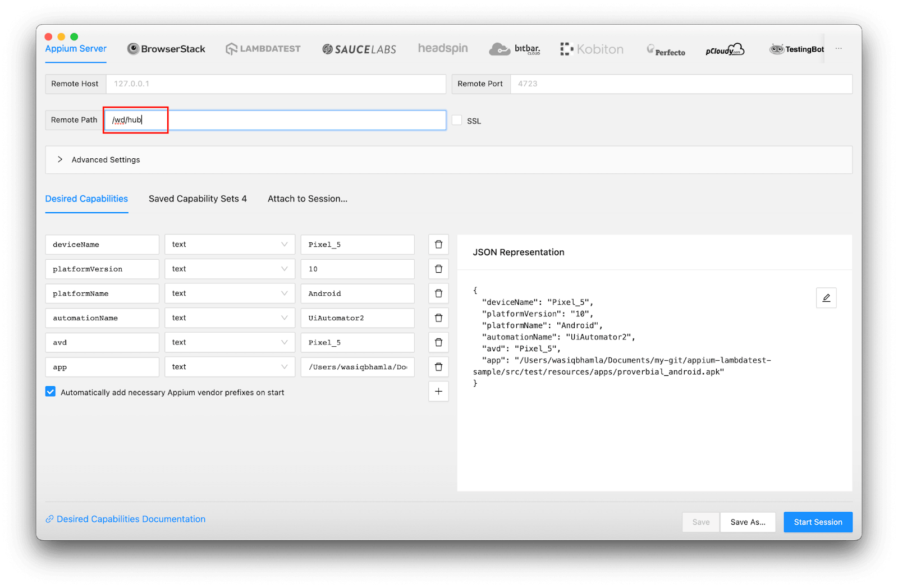Switch to the Perfecto tab
Image resolution: width=898 pixels, height=588 pixels.
tap(666, 50)
